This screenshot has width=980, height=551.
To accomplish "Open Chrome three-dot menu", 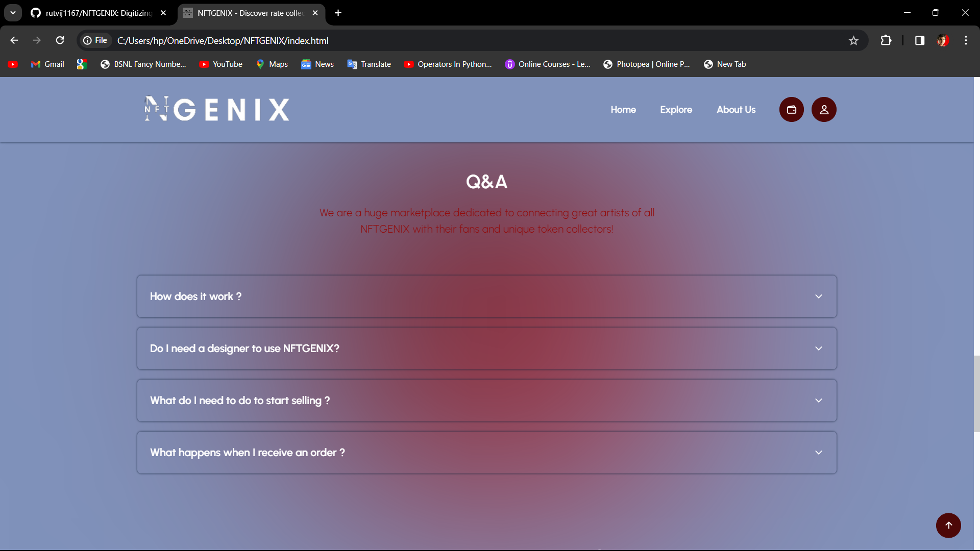I will coord(966,41).
